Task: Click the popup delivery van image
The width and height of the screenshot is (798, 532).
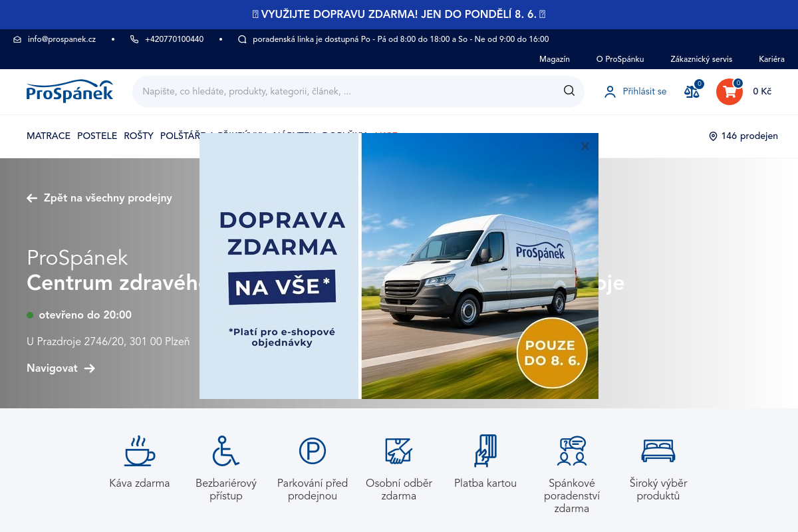Action: pyautogui.click(x=479, y=266)
